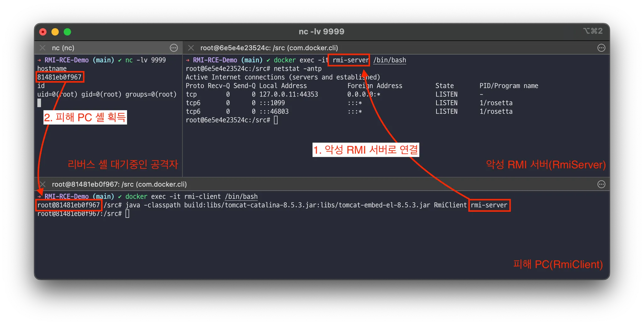Close the terminal window with red button
This screenshot has height=325, width=644.
coord(43,32)
